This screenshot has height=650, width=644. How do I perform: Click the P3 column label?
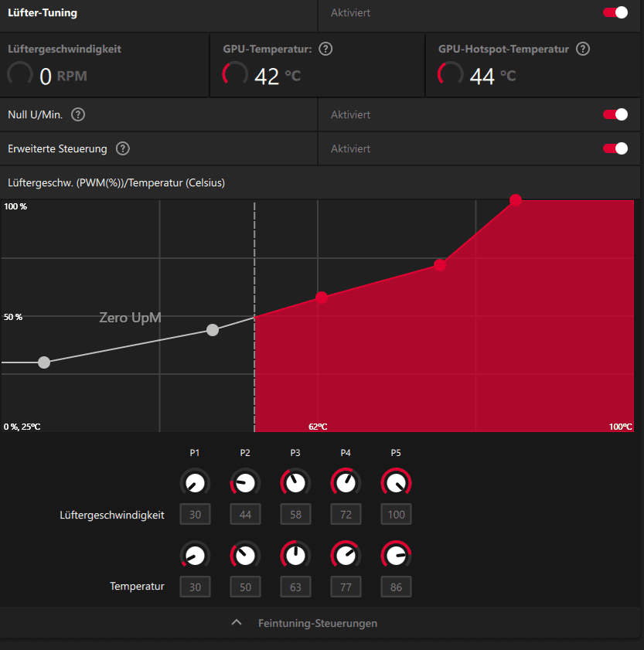[x=295, y=453]
